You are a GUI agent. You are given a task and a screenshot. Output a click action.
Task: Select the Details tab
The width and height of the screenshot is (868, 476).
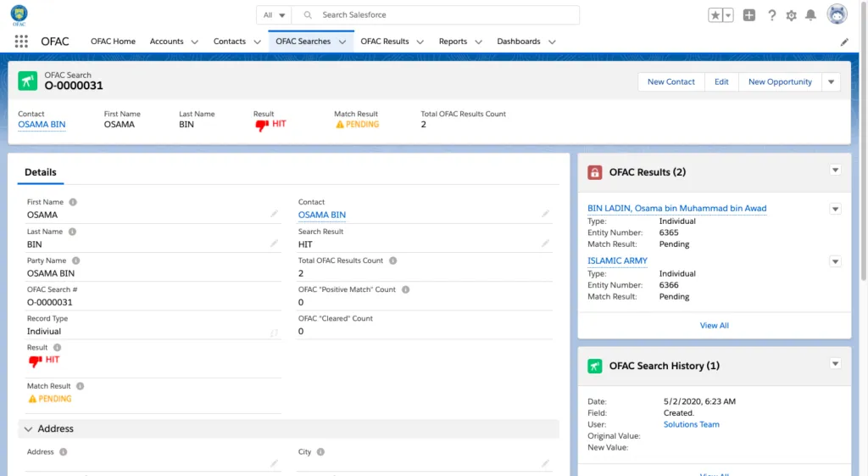pyautogui.click(x=41, y=172)
